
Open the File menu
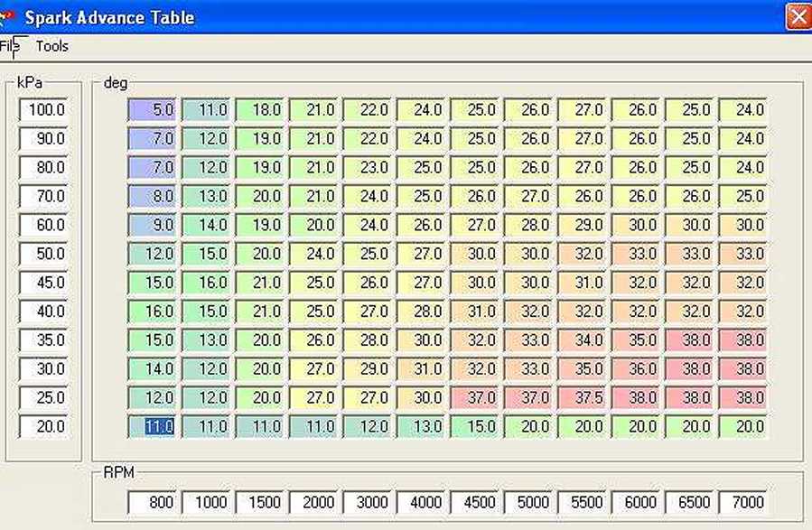(x=9, y=46)
